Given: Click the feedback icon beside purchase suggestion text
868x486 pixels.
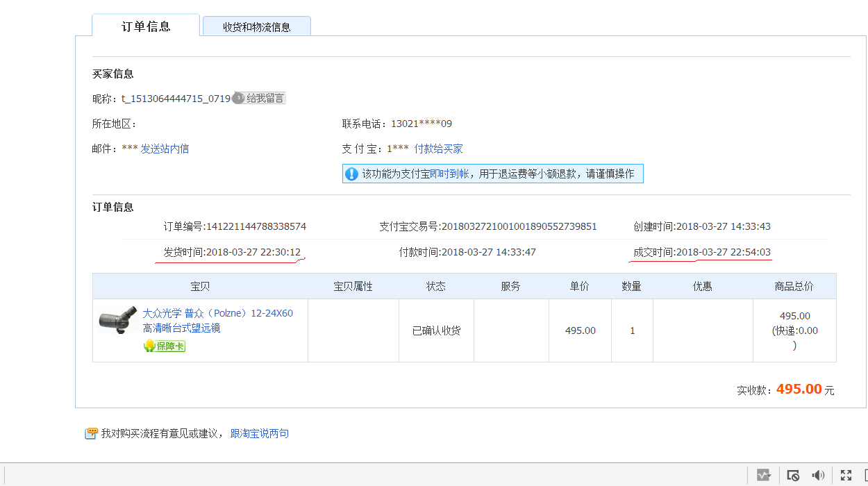Looking at the screenshot, I should (91, 434).
